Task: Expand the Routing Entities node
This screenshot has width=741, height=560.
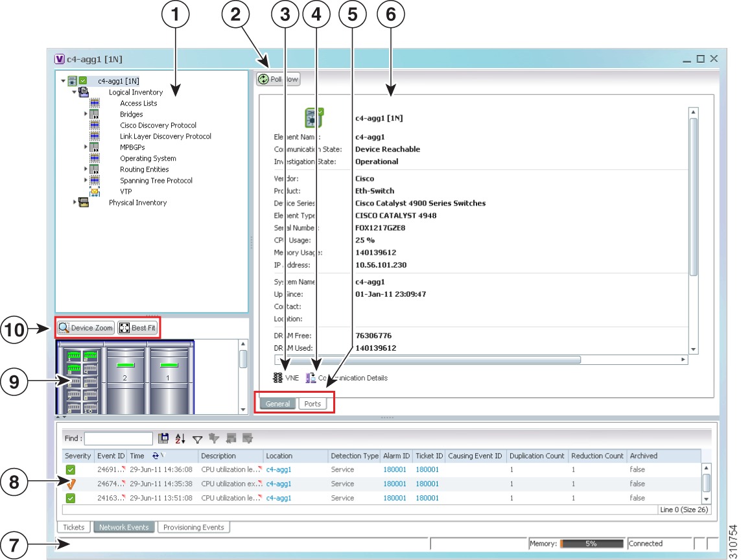Action: point(86,169)
